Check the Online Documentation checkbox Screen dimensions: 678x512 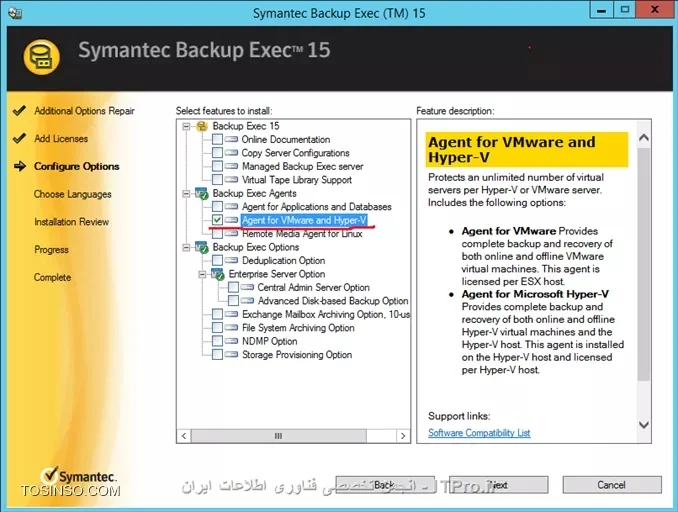(x=217, y=139)
